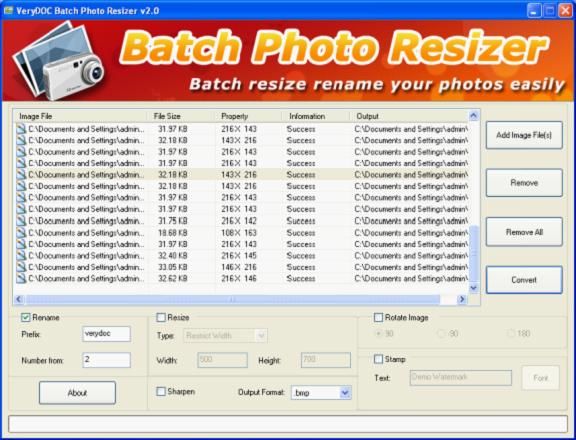Disable the Rename checkbox

point(26,317)
